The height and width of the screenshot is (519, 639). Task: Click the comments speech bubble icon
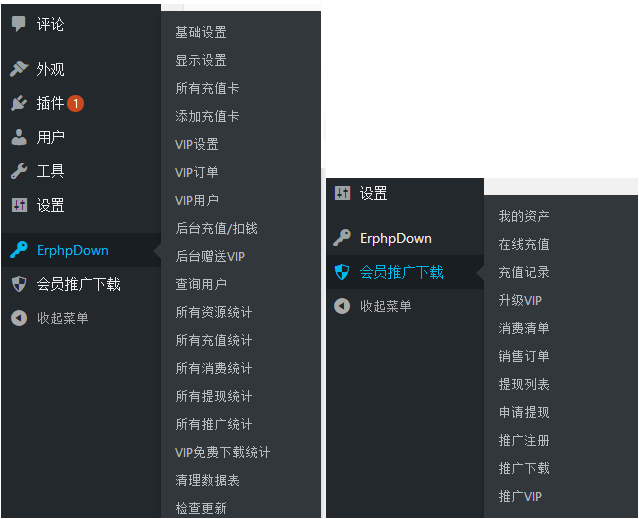[x=18, y=24]
